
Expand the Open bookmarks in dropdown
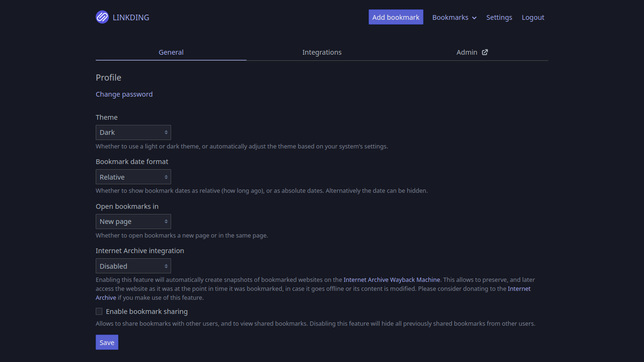133,222
